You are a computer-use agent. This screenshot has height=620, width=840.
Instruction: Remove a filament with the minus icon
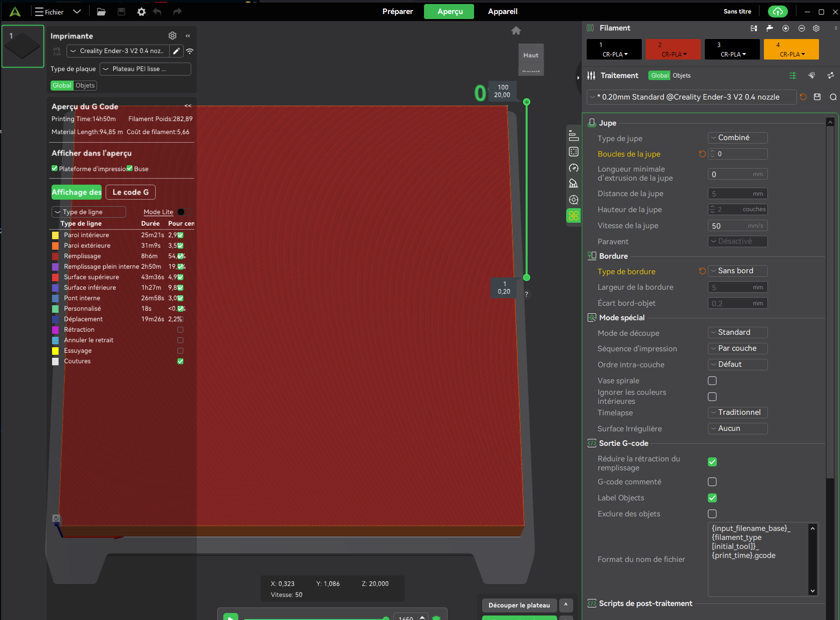coord(801,28)
